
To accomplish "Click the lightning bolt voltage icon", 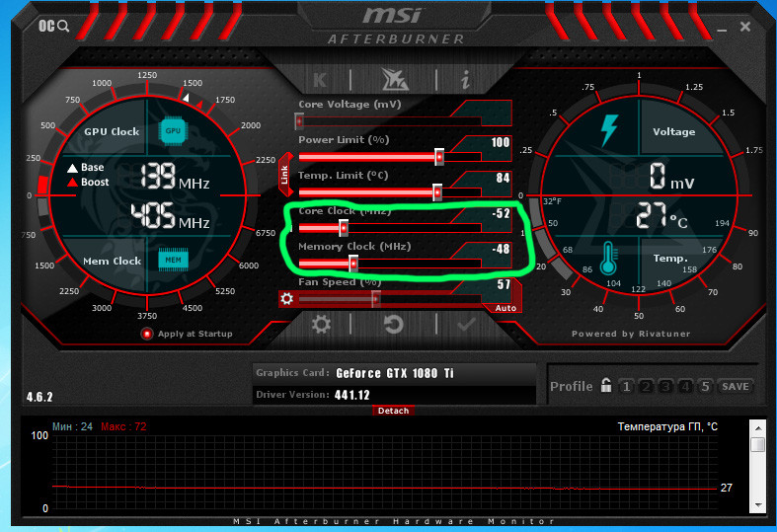I will tap(609, 130).
